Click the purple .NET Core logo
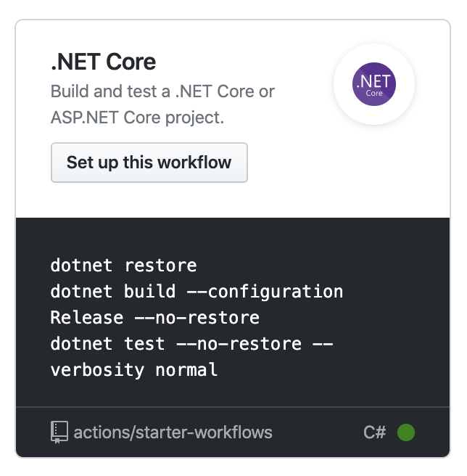The width and height of the screenshot is (467, 476). tap(374, 86)
